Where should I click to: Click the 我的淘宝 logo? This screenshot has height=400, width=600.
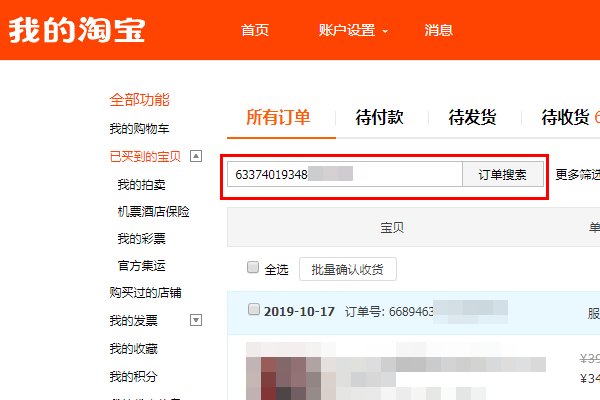pyautogui.click(x=77, y=30)
